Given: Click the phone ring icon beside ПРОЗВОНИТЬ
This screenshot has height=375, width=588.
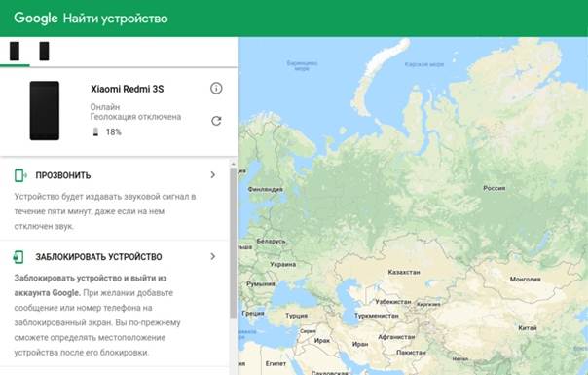Looking at the screenshot, I should [20, 175].
